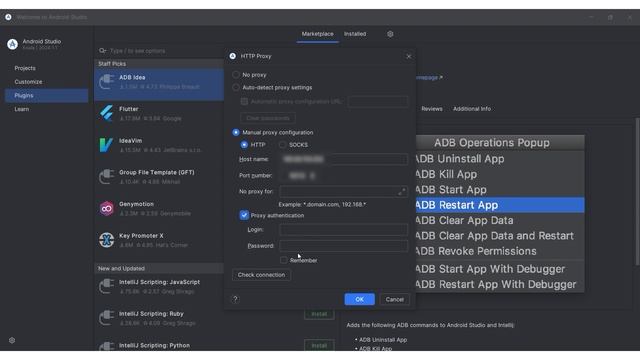This screenshot has width=640, height=360.
Task: Click the proxy Password input field
Action: [x=343, y=246]
